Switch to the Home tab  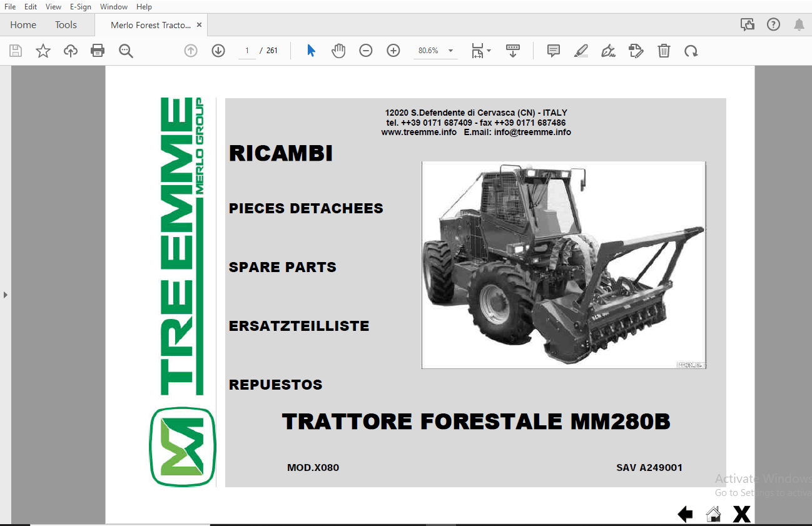coord(23,25)
